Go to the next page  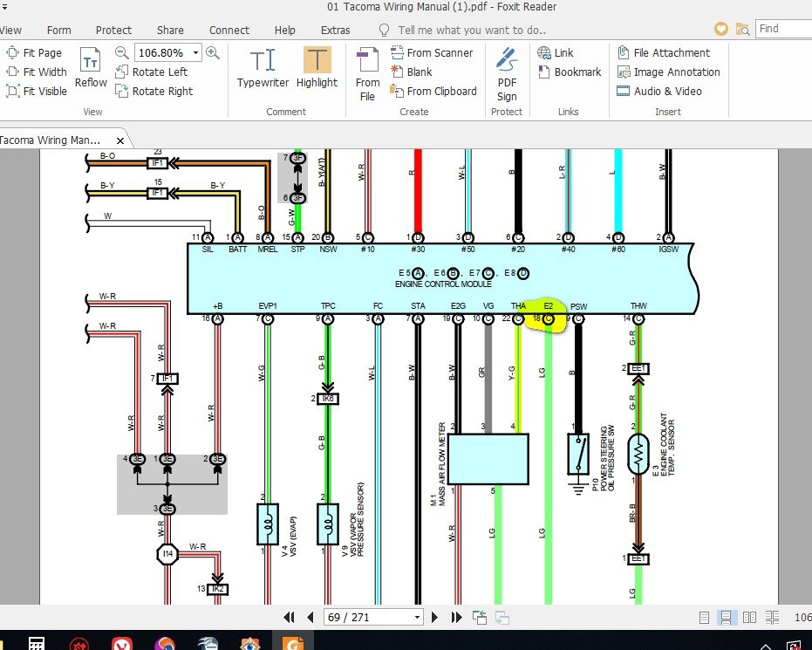[434, 617]
